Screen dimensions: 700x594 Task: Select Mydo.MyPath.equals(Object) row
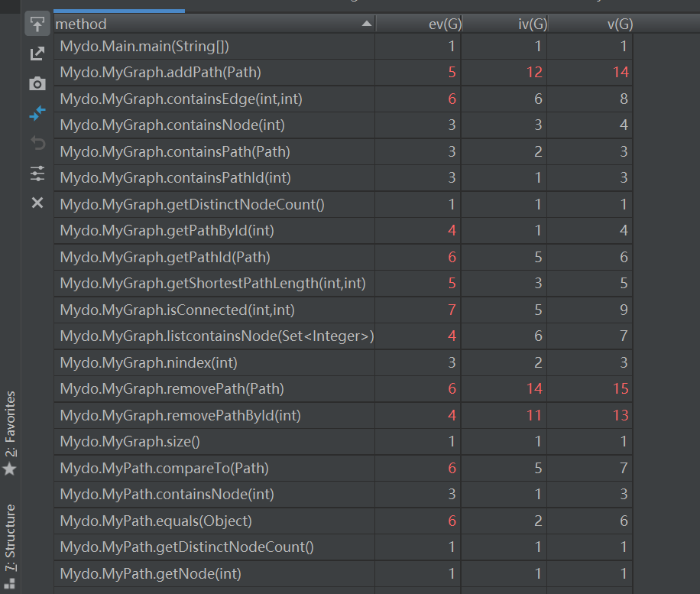tap(343, 521)
